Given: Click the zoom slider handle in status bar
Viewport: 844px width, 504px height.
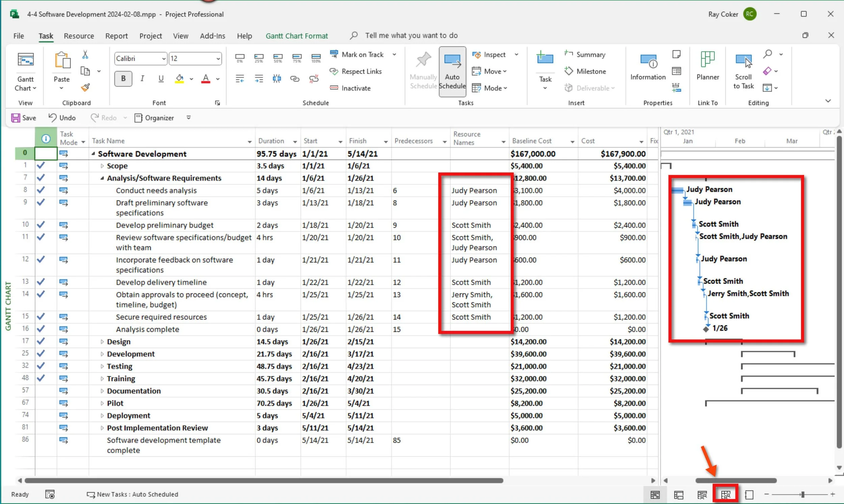Looking at the screenshot, I should [802, 495].
